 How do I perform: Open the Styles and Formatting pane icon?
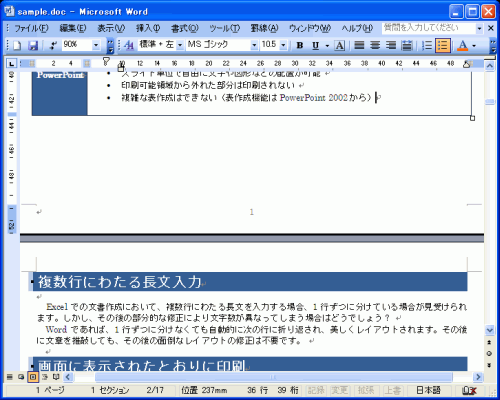[129, 45]
